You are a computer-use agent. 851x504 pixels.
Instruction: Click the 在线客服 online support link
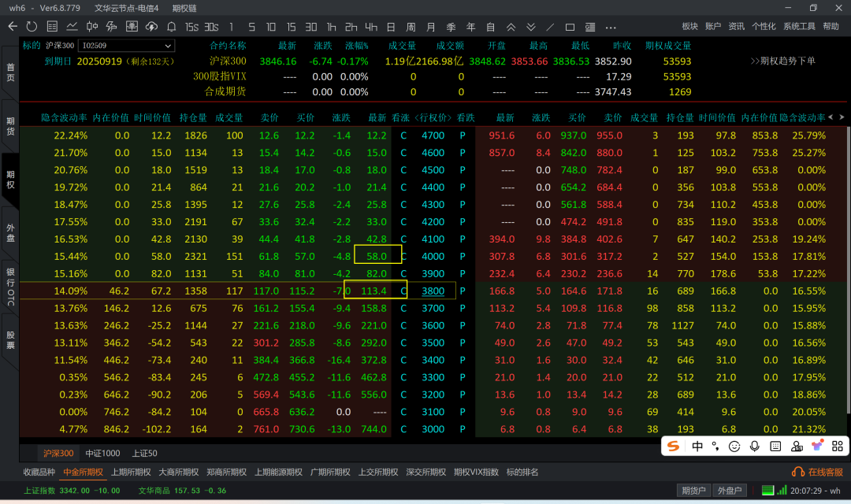pyautogui.click(x=817, y=472)
